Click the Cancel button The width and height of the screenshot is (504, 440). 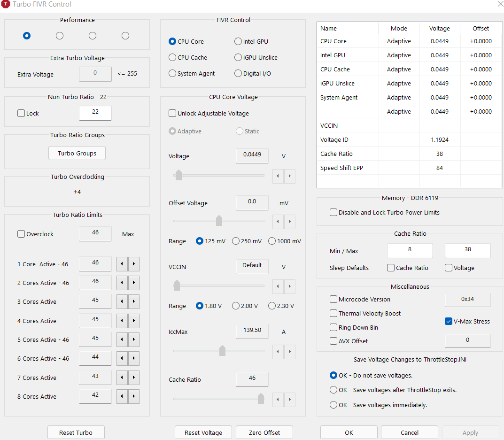pos(410,432)
